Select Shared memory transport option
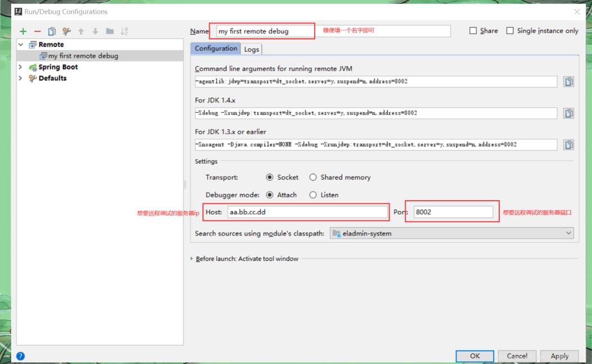Viewport: 592px width, 364px height. pos(313,177)
